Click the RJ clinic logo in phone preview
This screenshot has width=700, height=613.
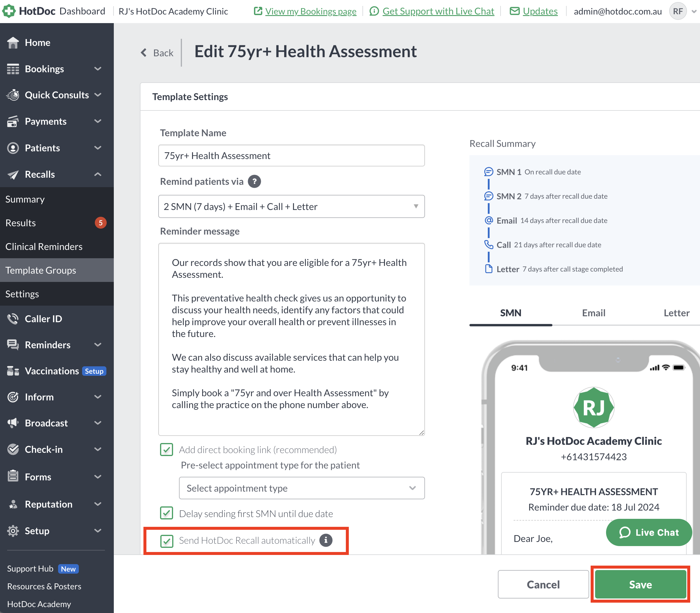[594, 407]
